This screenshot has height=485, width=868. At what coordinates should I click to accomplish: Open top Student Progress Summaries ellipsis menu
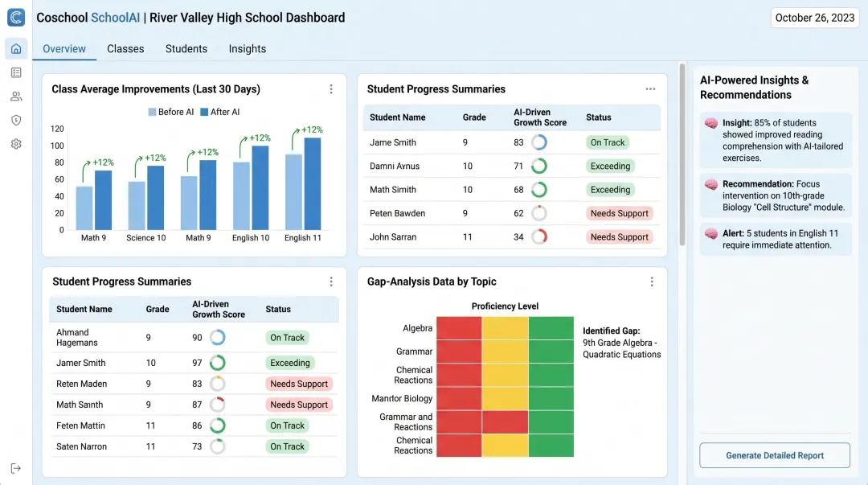[650, 89]
